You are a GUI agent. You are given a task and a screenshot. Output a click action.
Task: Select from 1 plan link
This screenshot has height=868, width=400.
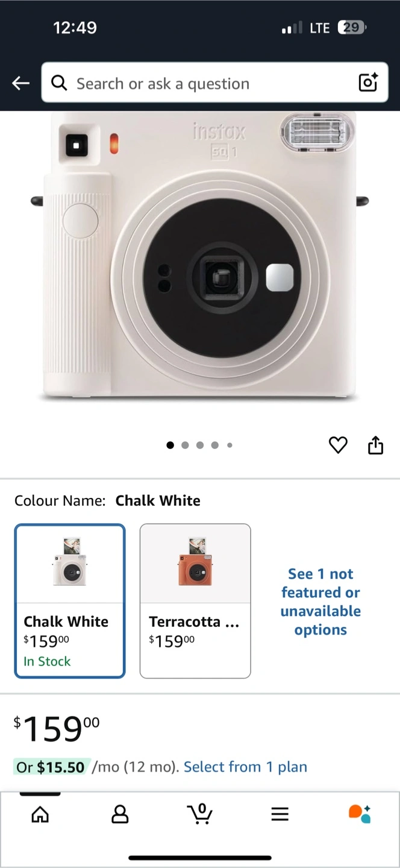(x=245, y=767)
